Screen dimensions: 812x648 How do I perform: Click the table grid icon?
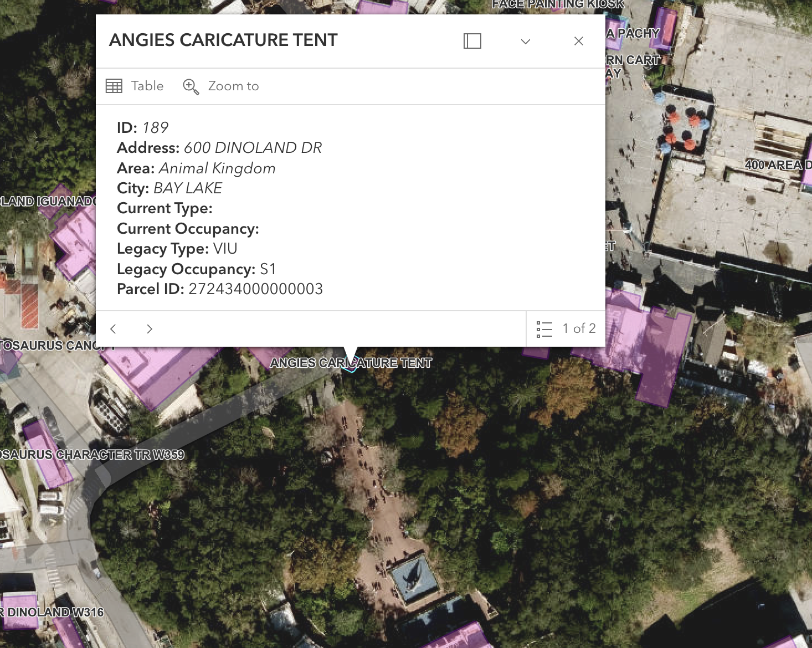(x=114, y=86)
